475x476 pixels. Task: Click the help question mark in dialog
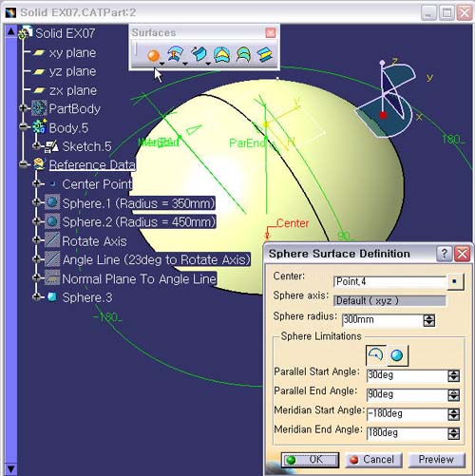[444, 254]
